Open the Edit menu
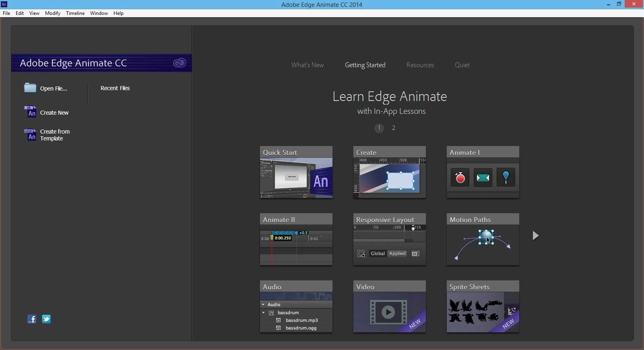Image resolution: width=644 pixels, height=350 pixels. click(x=20, y=13)
